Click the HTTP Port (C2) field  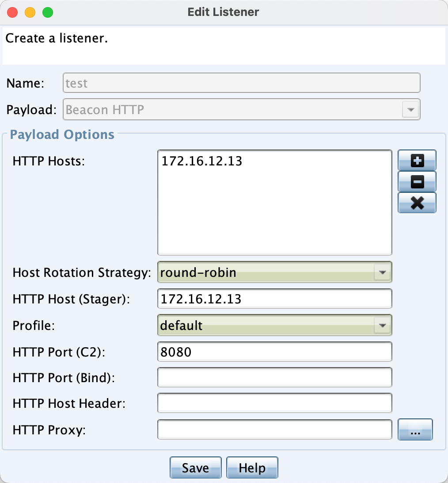pos(274,352)
